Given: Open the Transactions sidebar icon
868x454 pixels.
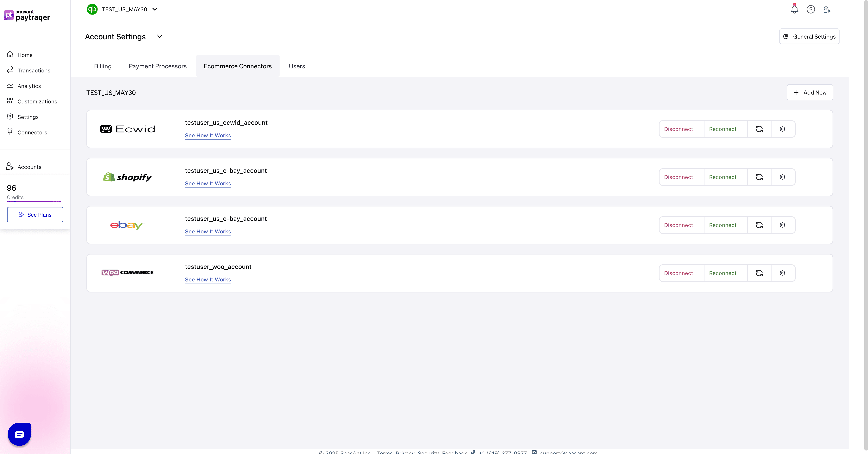Looking at the screenshot, I should pyautogui.click(x=10, y=70).
